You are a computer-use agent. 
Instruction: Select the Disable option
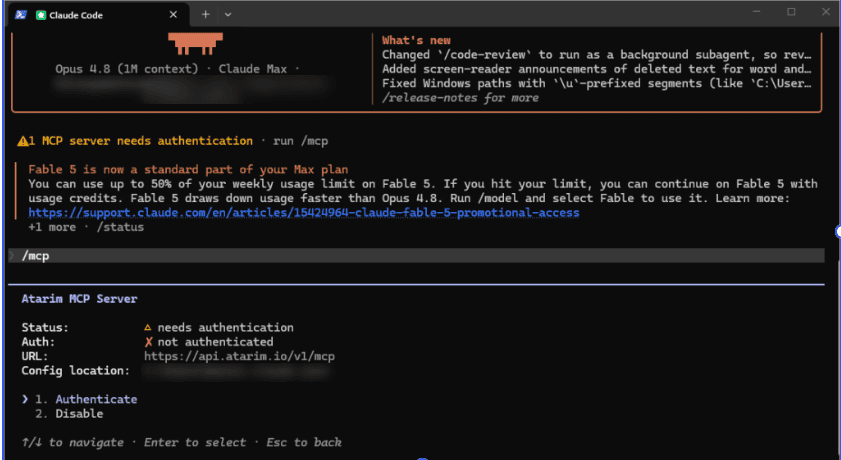coord(79,414)
